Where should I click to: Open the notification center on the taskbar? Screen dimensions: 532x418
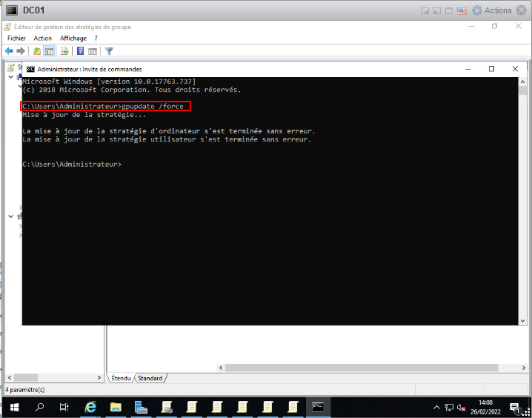pyautogui.click(x=515, y=407)
